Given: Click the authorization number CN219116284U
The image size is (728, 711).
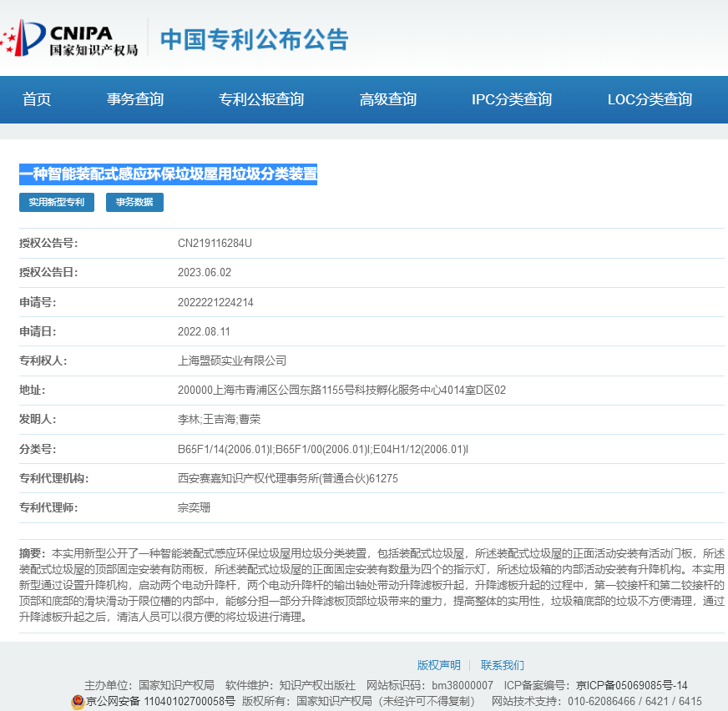Looking at the screenshot, I should 215,243.
